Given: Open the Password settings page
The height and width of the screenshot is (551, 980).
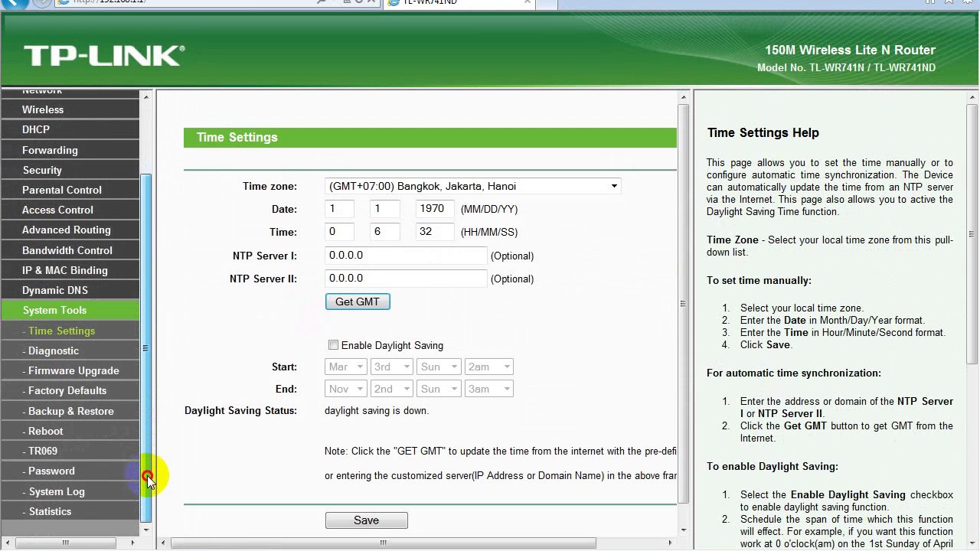Looking at the screenshot, I should pyautogui.click(x=70, y=471).
